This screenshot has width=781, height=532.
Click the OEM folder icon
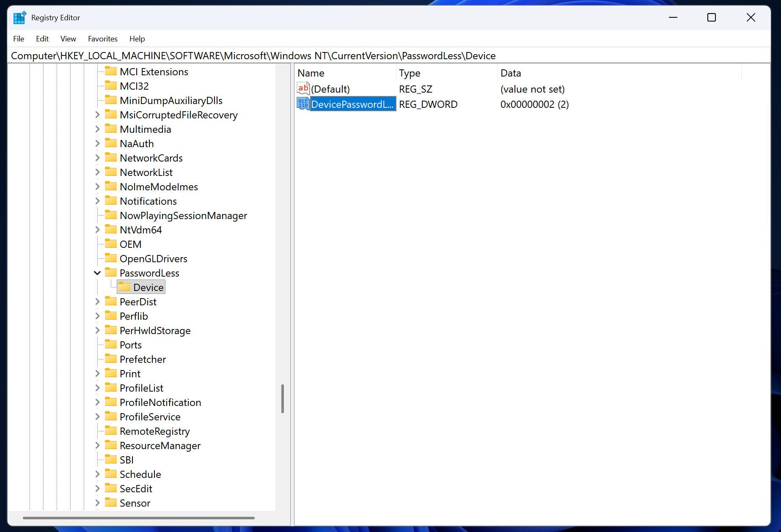pos(111,244)
